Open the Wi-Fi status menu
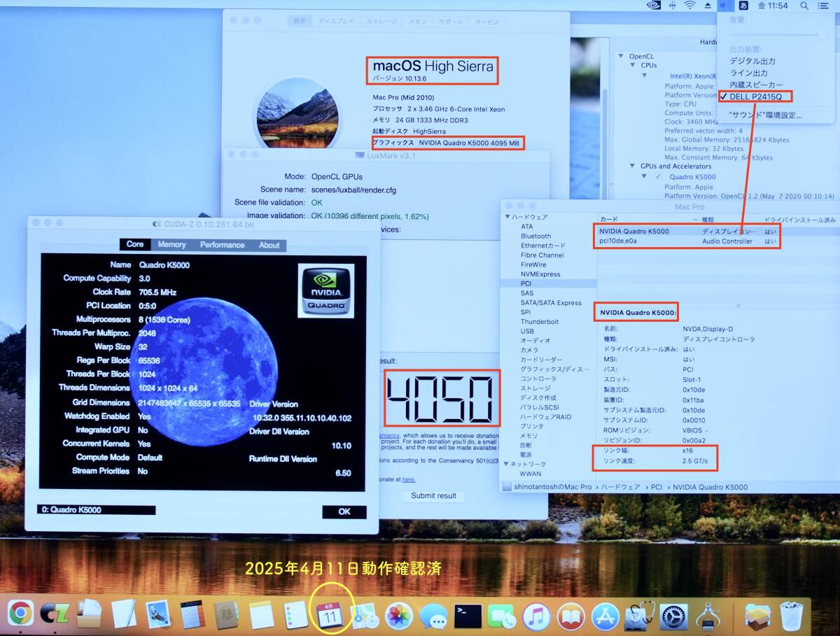 690,6
